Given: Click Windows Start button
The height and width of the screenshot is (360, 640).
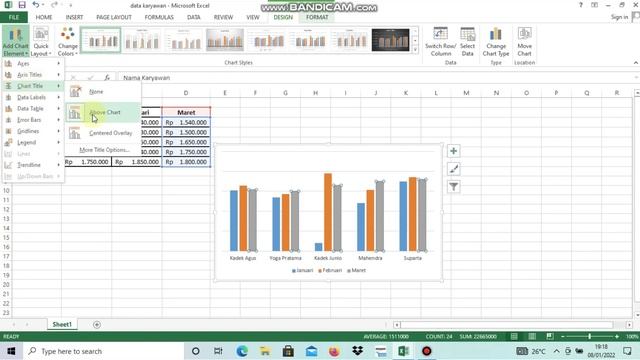Looking at the screenshot, I should 11,351.
